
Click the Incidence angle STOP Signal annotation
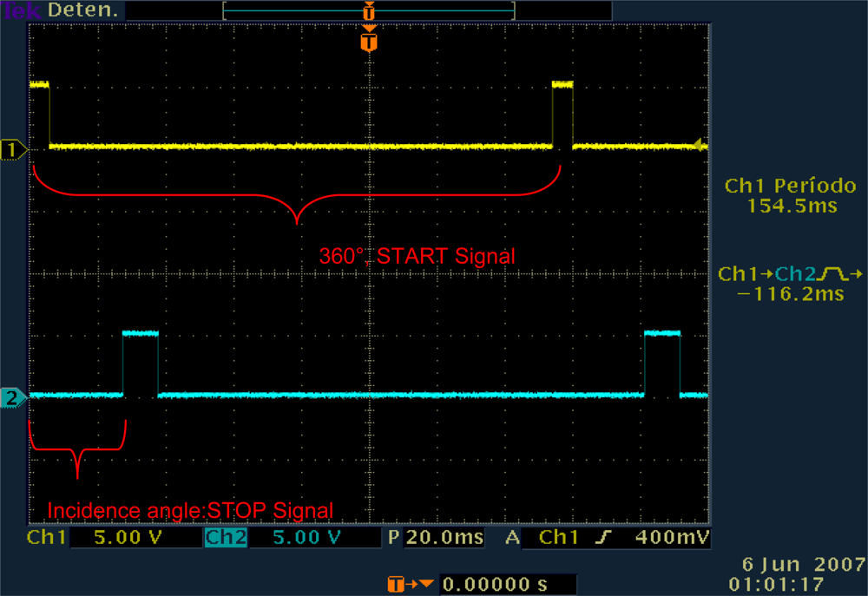pyautogui.click(x=189, y=510)
